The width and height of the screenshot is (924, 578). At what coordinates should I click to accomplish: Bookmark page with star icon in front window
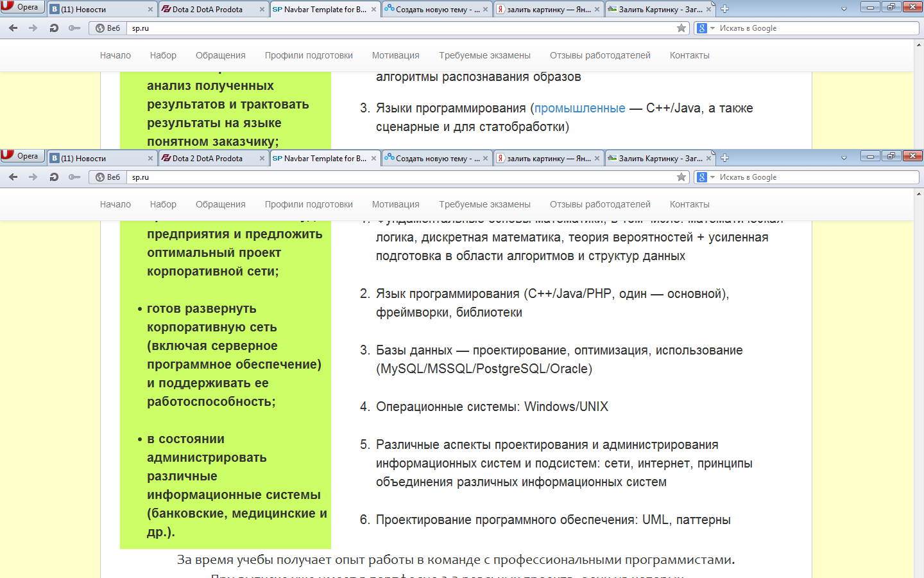click(x=681, y=177)
